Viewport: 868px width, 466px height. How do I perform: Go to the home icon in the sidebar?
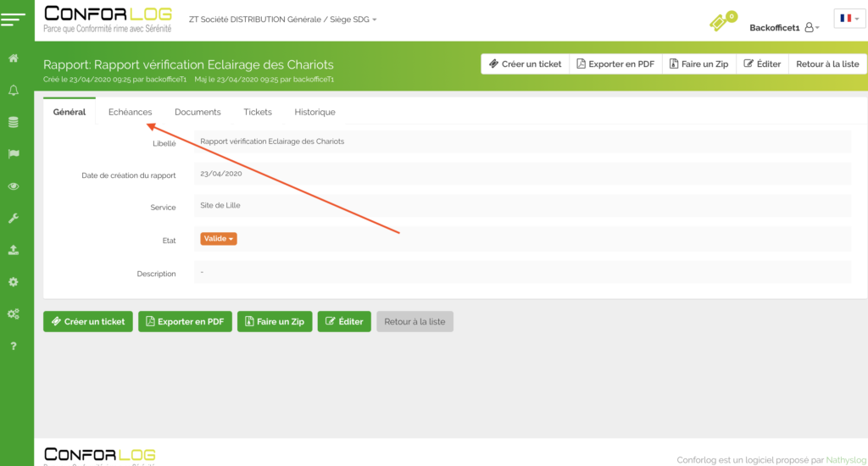tap(14, 58)
